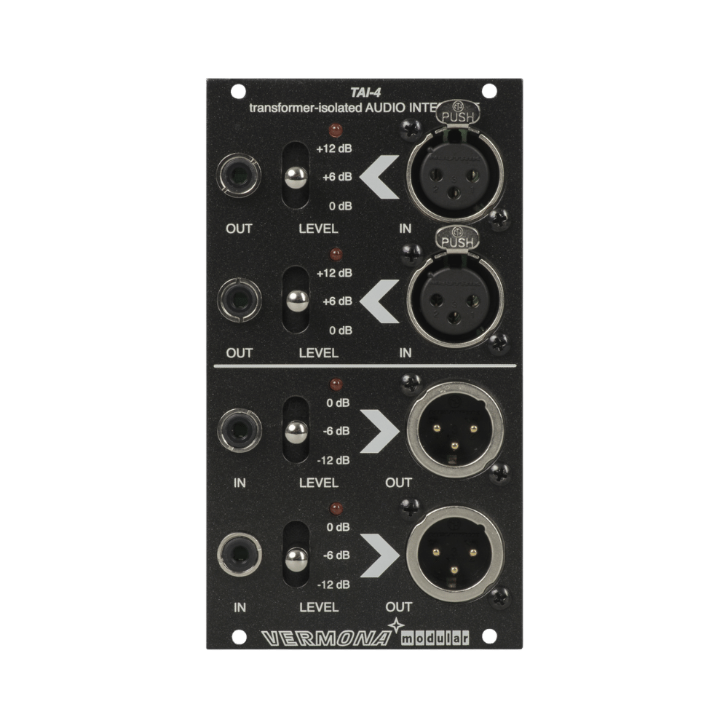
Task: Click the VERMONA logo
Action: pos(327,638)
